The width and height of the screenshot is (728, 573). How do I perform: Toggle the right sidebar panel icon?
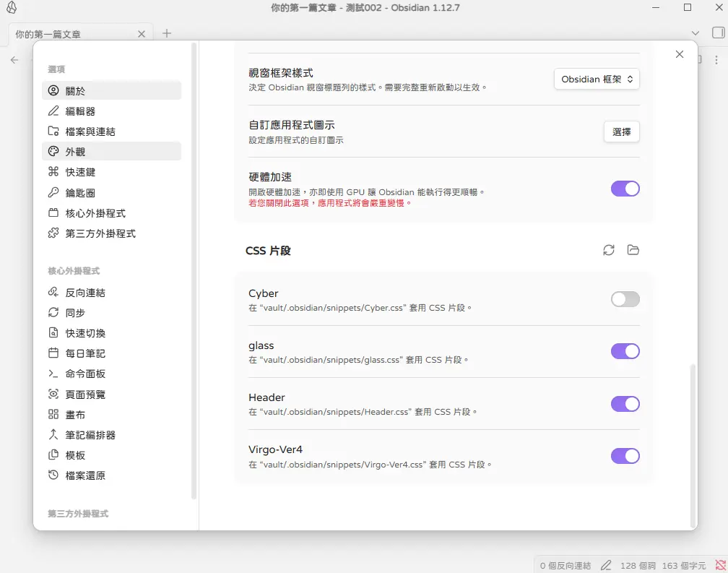pos(718,33)
